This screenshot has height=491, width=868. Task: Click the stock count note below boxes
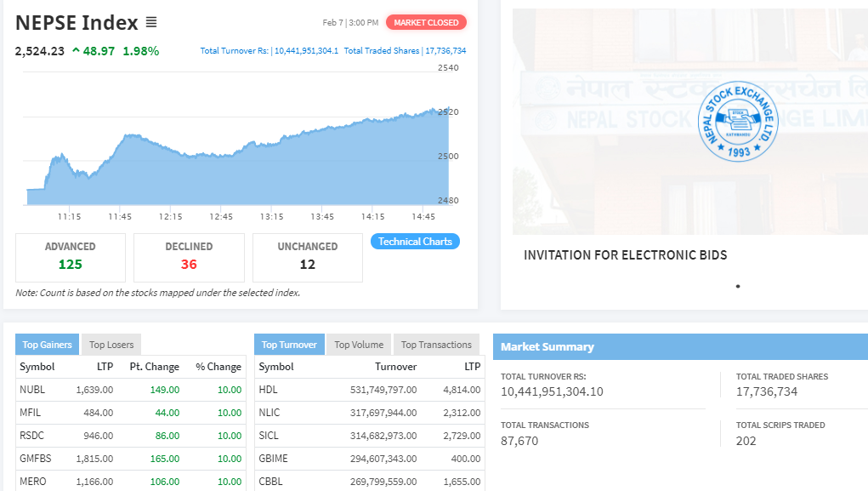pyautogui.click(x=158, y=293)
